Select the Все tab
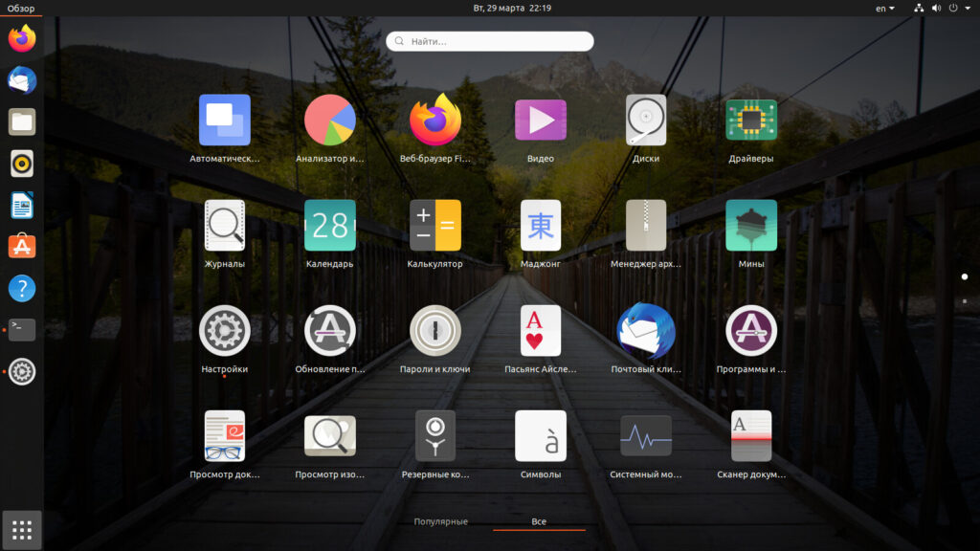The height and width of the screenshot is (551, 980). pyautogui.click(x=539, y=521)
